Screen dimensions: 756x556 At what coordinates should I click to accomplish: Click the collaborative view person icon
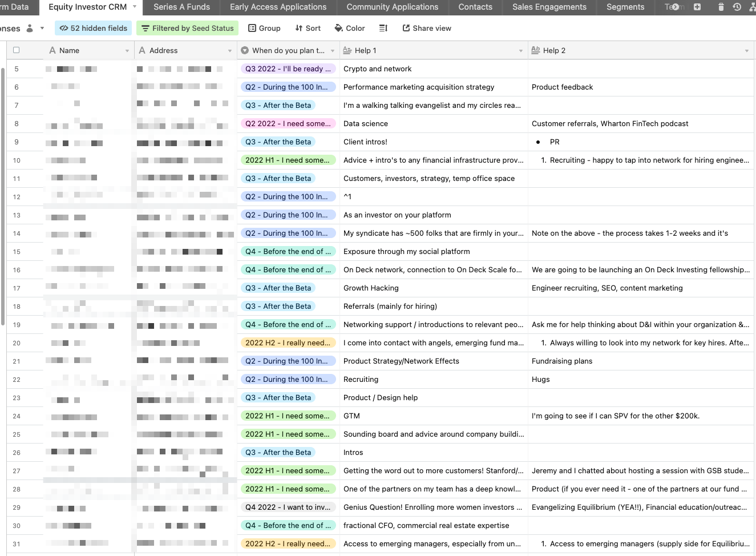(30, 28)
